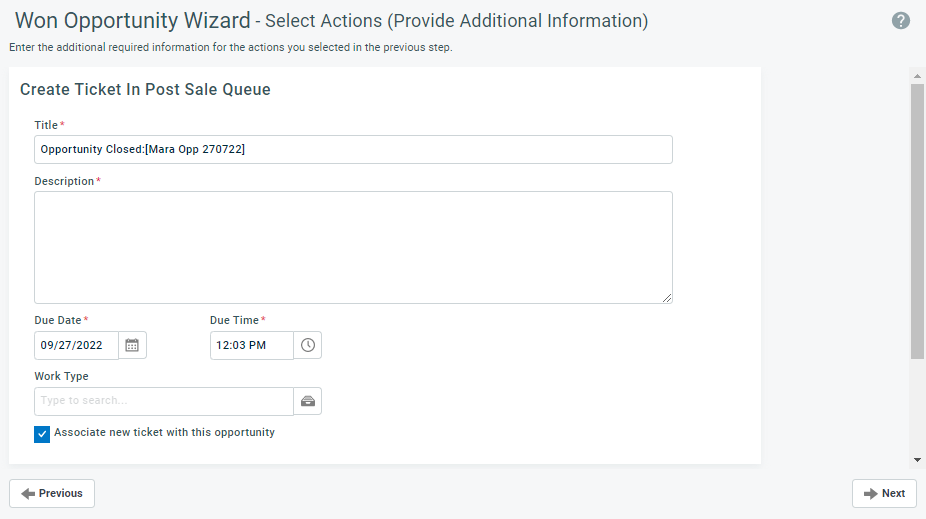Click inside the Description text area
The height and width of the screenshot is (519, 926).
[x=353, y=247]
